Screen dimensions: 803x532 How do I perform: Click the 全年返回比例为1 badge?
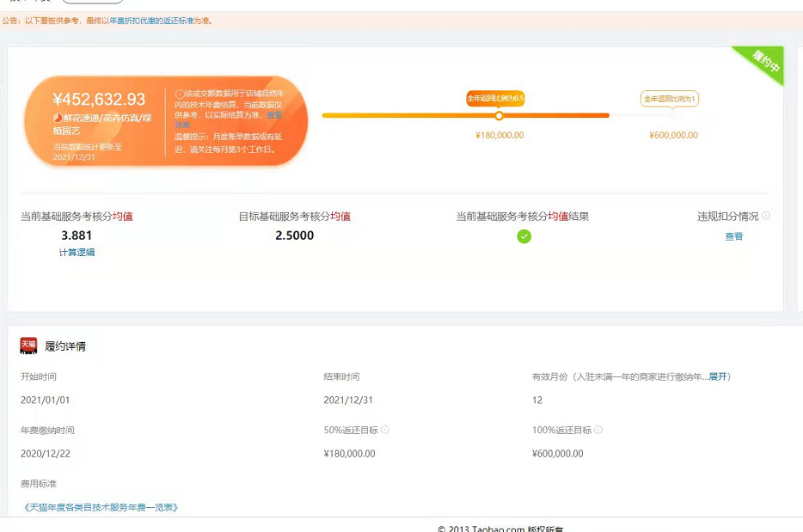tap(670, 98)
